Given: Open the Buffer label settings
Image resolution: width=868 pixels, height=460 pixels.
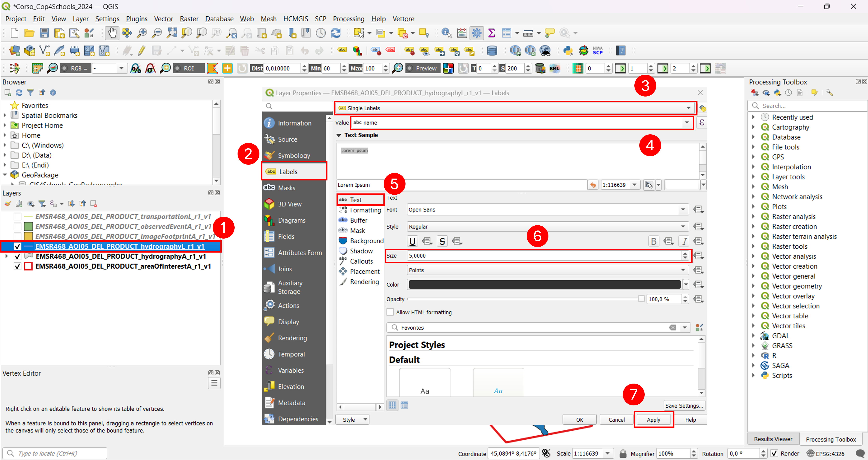Looking at the screenshot, I should [x=359, y=220].
